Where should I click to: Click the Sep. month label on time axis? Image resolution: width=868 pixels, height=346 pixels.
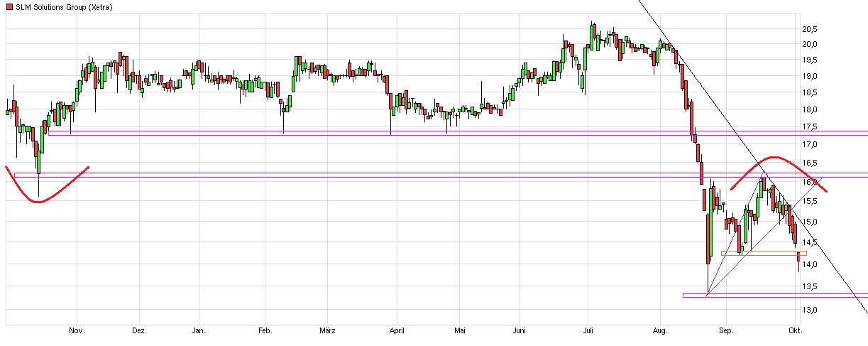pyautogui.click(x=726, y=331)
